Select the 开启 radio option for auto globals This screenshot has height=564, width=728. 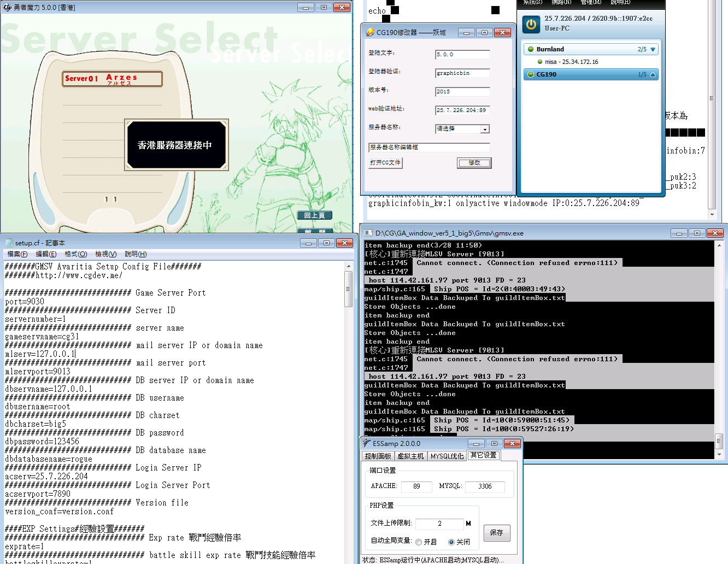419,542
